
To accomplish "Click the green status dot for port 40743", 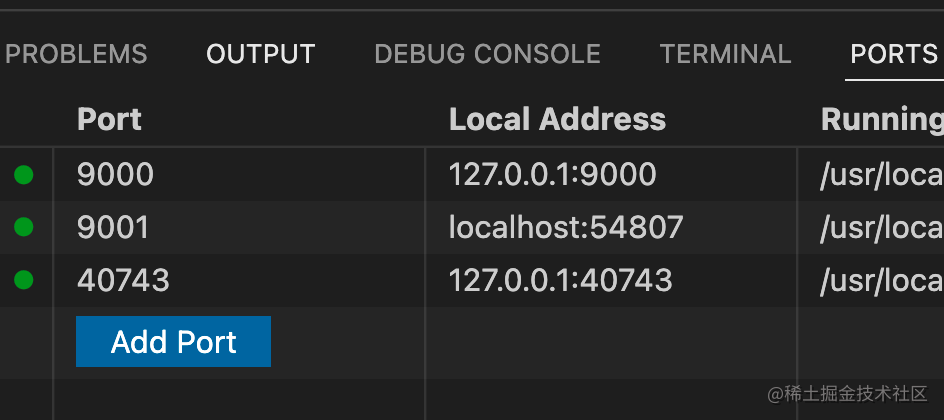I will 23,280.
